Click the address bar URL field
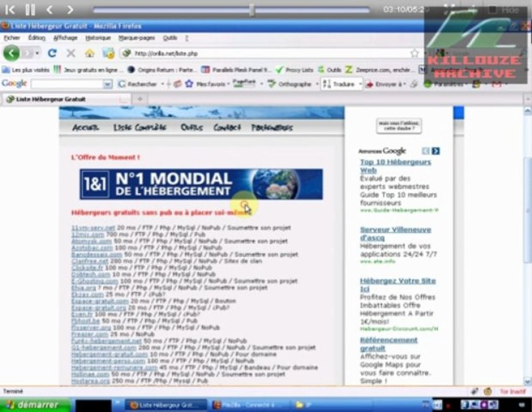 (x=270, y=53)
